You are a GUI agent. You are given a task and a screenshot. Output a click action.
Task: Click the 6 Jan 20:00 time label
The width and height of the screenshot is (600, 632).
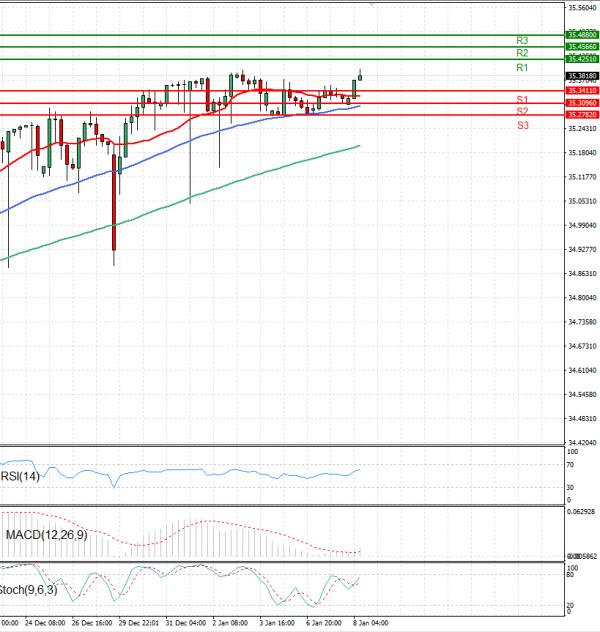tap(324, 623)
